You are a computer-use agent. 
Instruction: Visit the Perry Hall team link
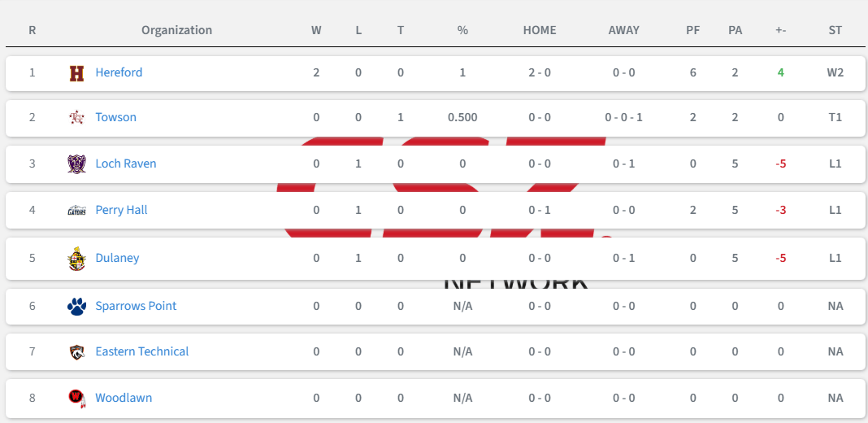(121, 210)
